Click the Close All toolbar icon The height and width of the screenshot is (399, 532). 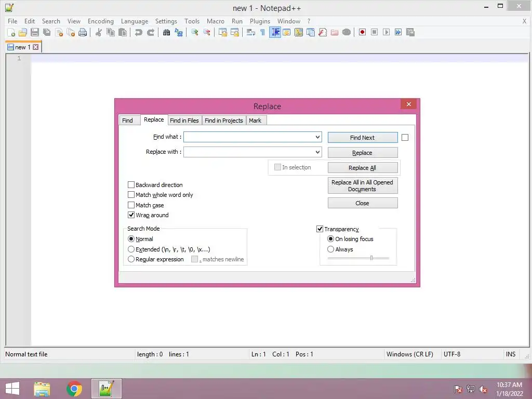pyautogui.click(x=71, y=32)
